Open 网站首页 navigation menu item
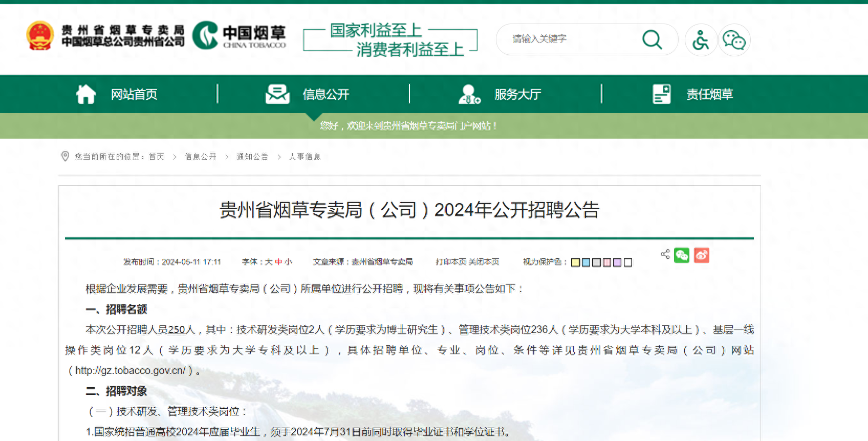 click(x=134, y=94)
